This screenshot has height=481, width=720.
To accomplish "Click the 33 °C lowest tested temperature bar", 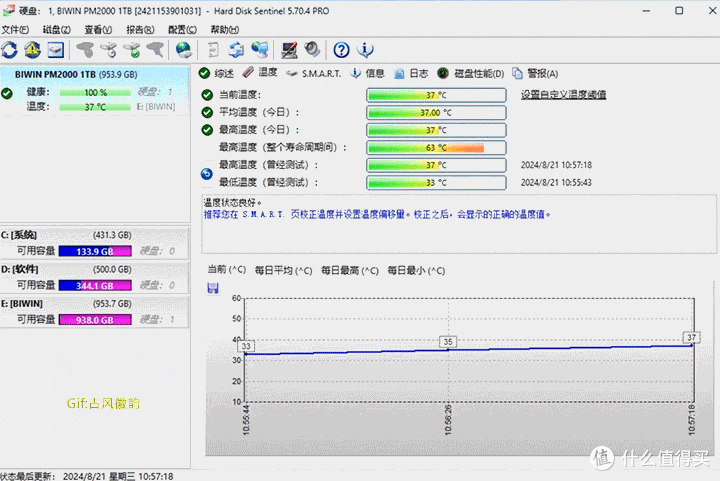I will (x=436, y=182).
